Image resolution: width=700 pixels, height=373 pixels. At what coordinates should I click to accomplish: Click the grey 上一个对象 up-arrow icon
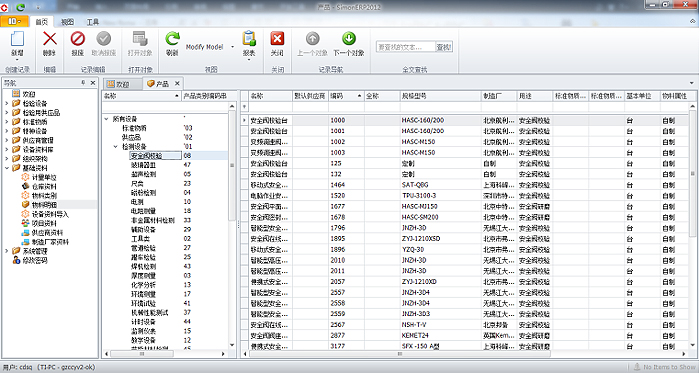312,39
